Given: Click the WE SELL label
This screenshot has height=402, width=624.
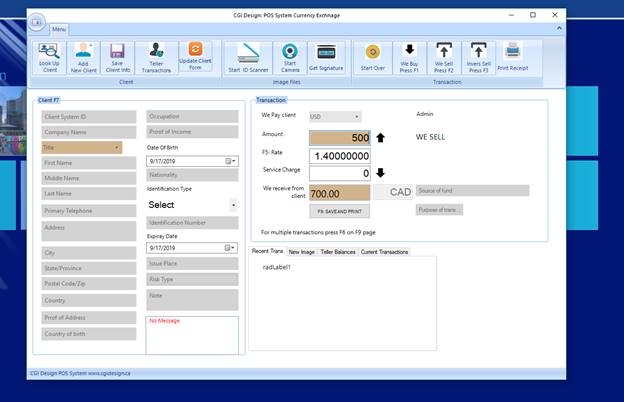Looking at the screenshot, I should pyautogui.click(x=430, y=137).
